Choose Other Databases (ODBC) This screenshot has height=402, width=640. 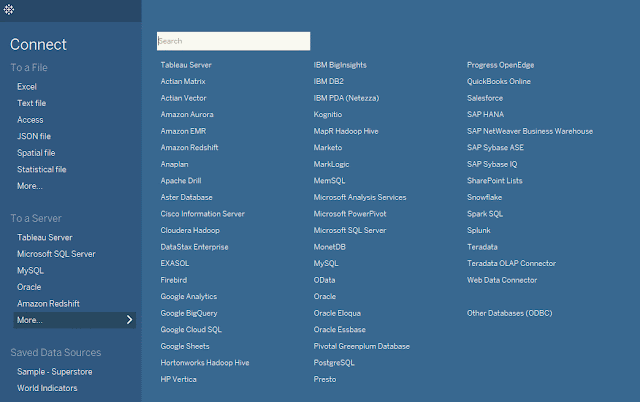[x=509, y=313]
